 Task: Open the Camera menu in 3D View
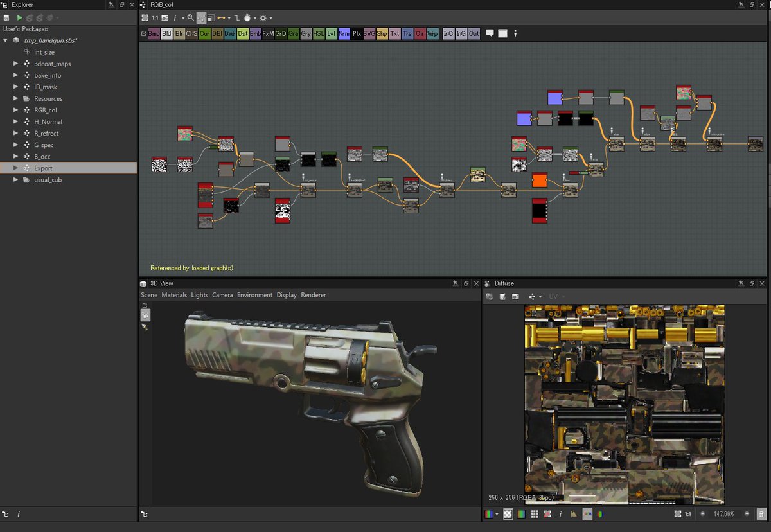tap(222, 295)
